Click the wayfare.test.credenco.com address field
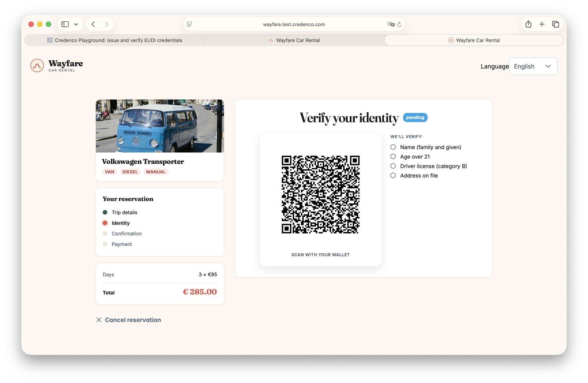The height and width of the screenshot is (383, 588). pos(294,24)
